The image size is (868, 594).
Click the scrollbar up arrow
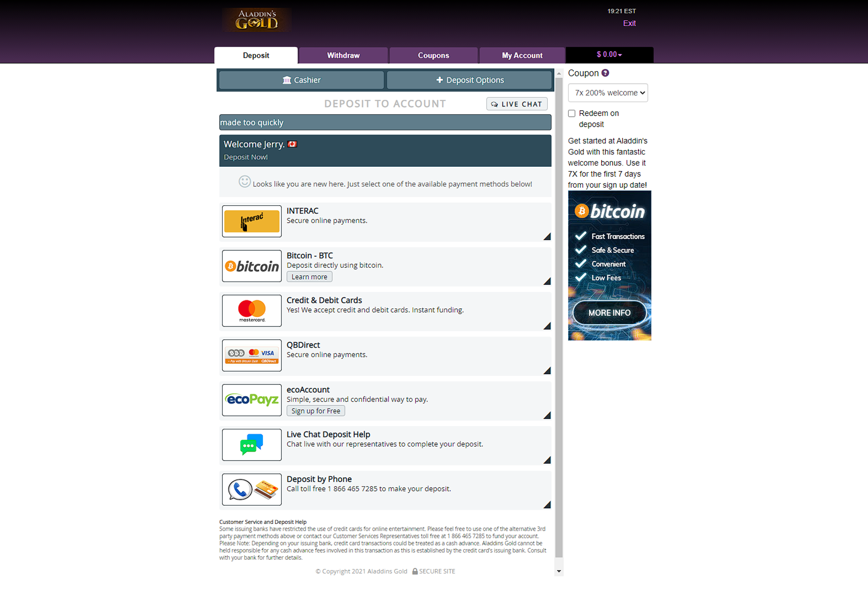(x=559, y=73)
